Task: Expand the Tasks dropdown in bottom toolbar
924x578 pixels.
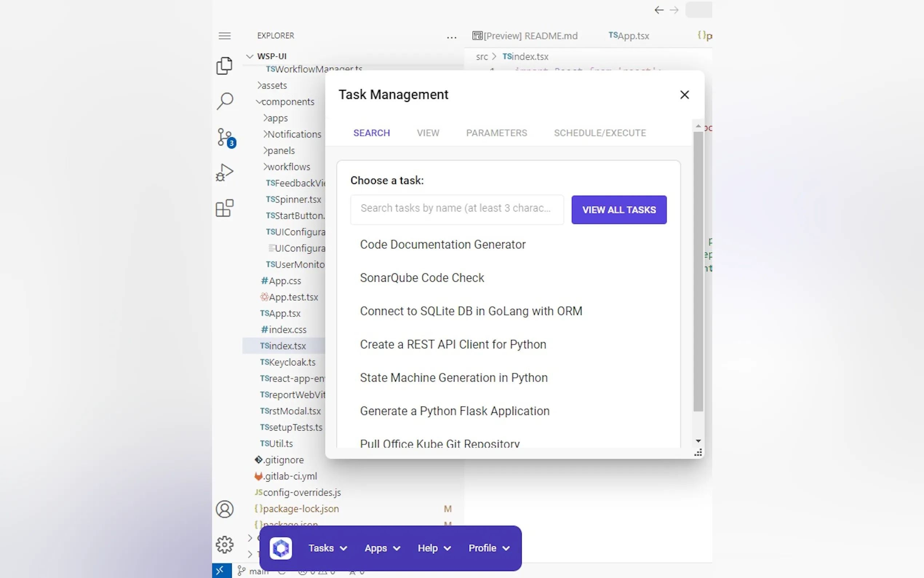Action: (327, 548)
